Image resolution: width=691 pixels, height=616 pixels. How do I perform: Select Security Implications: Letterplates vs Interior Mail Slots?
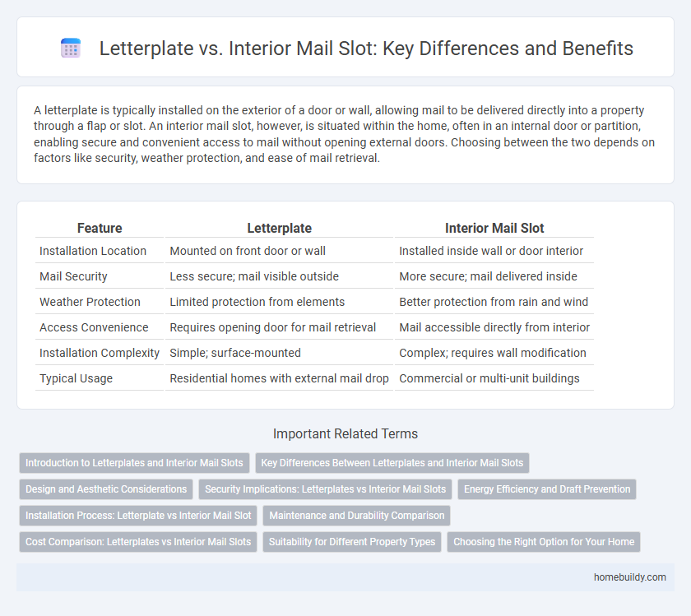(x=325, y=489)
